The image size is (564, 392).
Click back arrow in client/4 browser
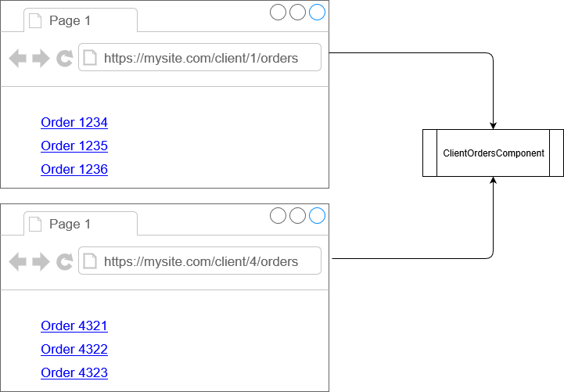(18, 261)
